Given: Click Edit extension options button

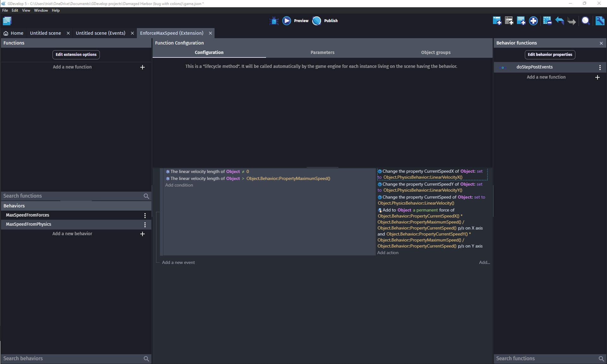Looking at the screenshot, I should coord(76,55).
